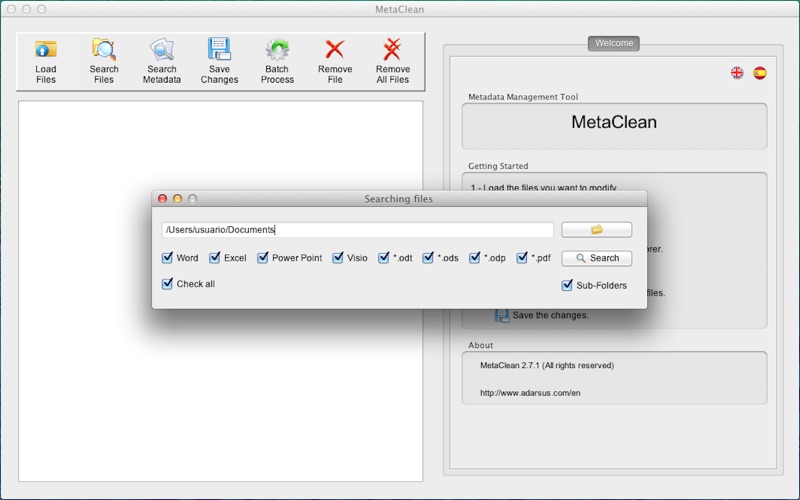Click the http://www.adarsus.com/en link
The image size is (800, 500).
click(530, 393)
